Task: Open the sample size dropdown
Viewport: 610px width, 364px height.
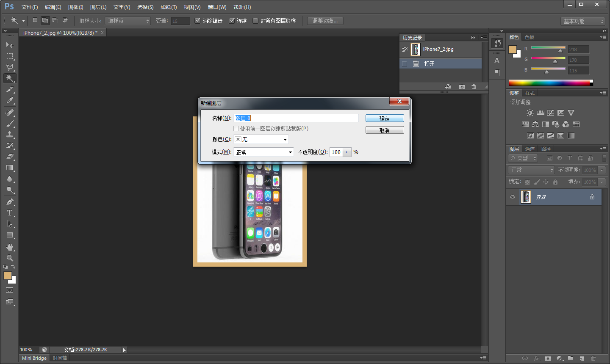Action: click(128, 21)
